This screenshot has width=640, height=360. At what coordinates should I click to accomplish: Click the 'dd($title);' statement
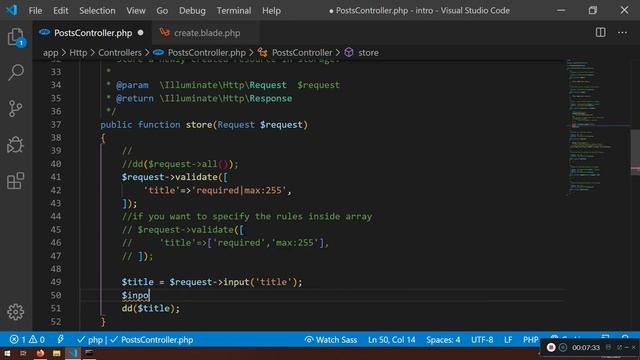[151, 308]
